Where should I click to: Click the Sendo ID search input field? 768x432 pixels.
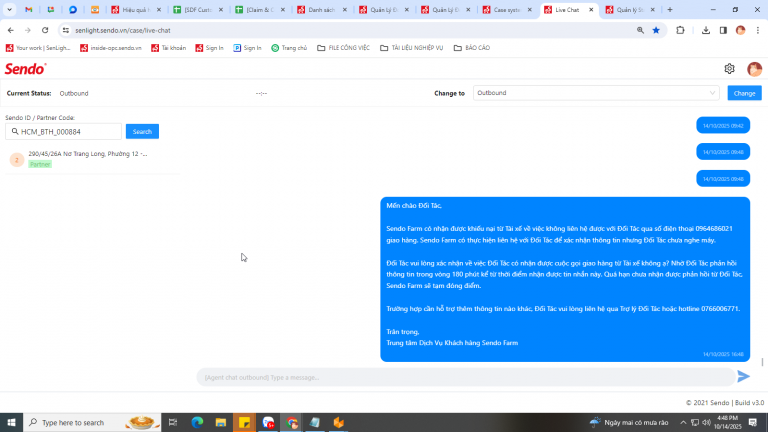tap(64, 131)
